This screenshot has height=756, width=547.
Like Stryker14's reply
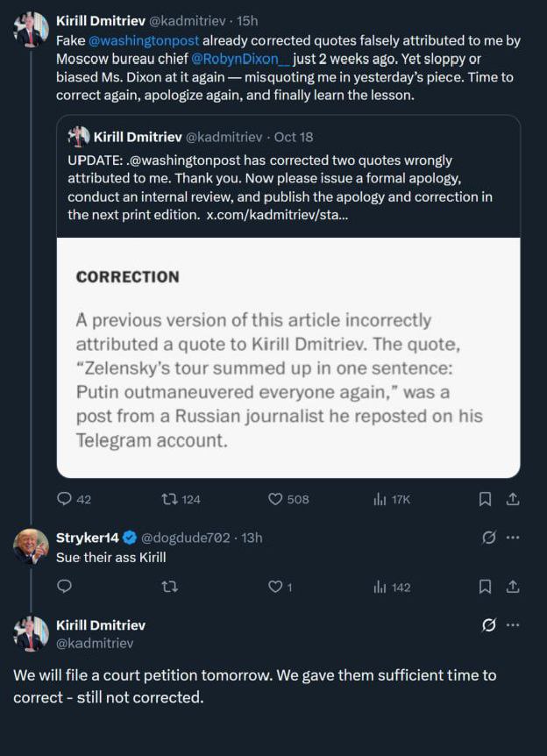pyautogui.click(x=275, y=587)
